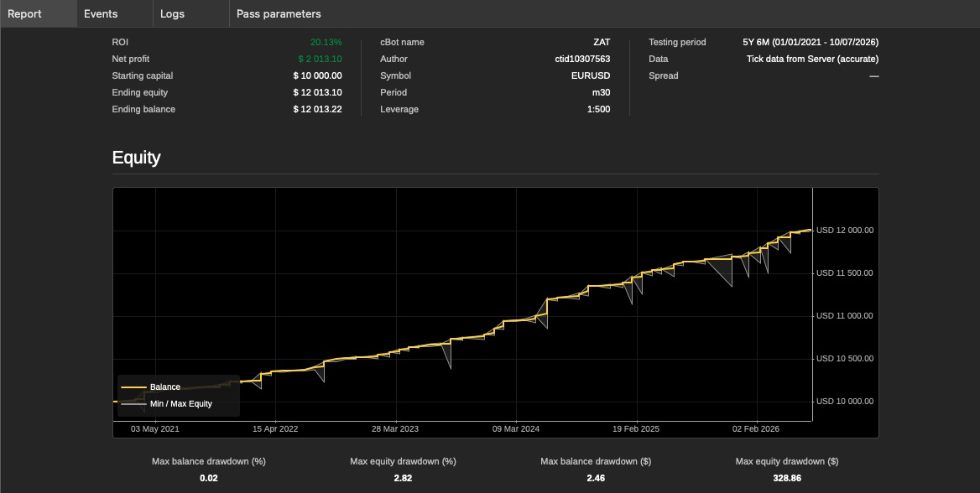The height and width of the screenshot is (493, 980).
Task: Click the USD 10 500.00 axis label
Action: point(845,359)
